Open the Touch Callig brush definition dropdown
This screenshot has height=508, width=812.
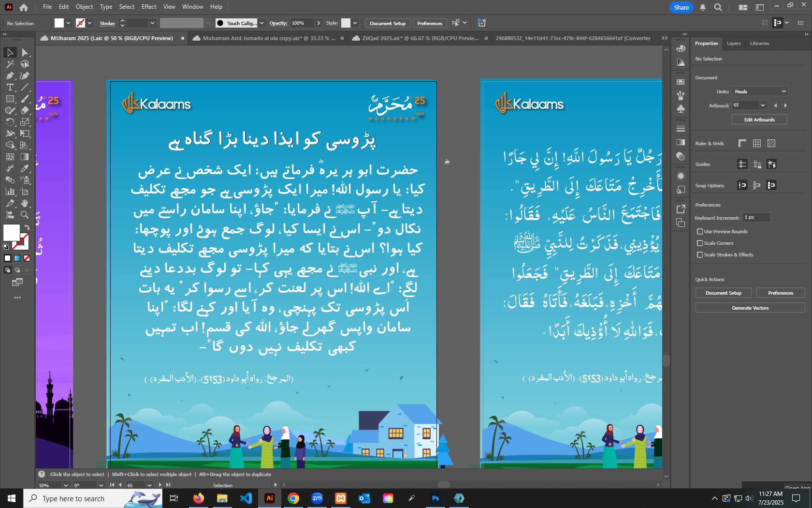coord(261,23)
